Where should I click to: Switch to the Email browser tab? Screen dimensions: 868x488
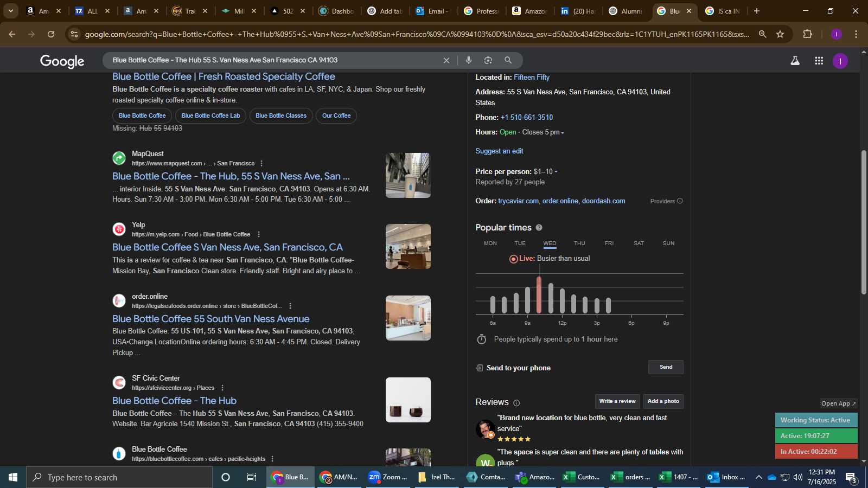(433, 11)
